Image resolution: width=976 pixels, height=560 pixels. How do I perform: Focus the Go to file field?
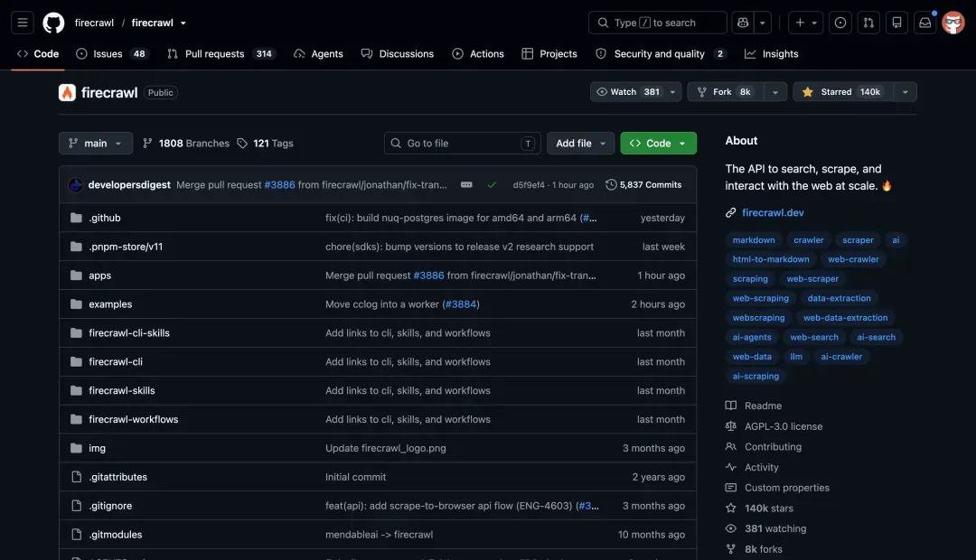(462, 143)
